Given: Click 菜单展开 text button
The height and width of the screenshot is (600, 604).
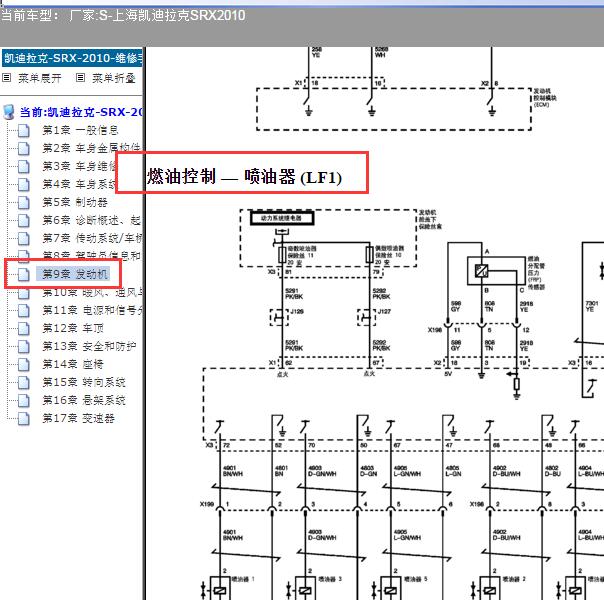Looking at the screenshot, I should coord(40,78).
